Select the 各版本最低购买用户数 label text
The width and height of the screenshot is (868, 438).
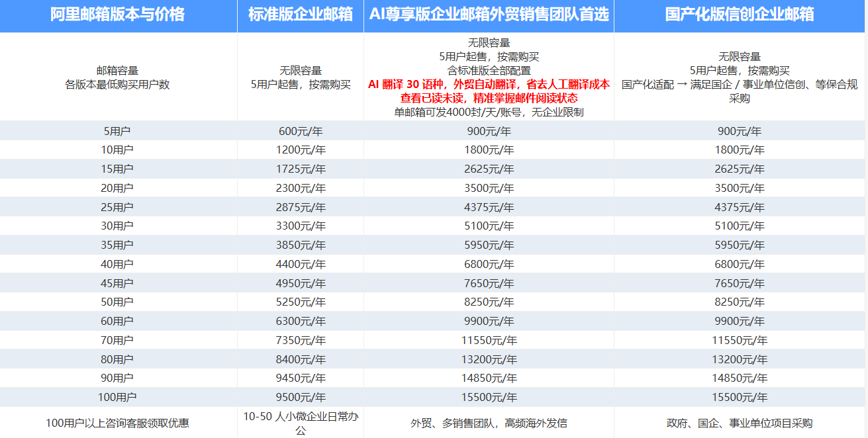tap(118, 85)
